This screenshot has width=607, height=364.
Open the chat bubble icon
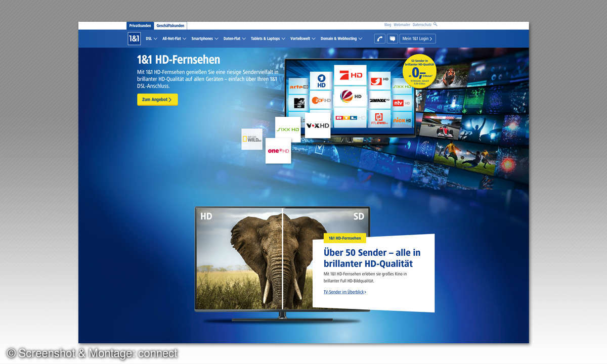pyautogui.click(x=392, y=38)
